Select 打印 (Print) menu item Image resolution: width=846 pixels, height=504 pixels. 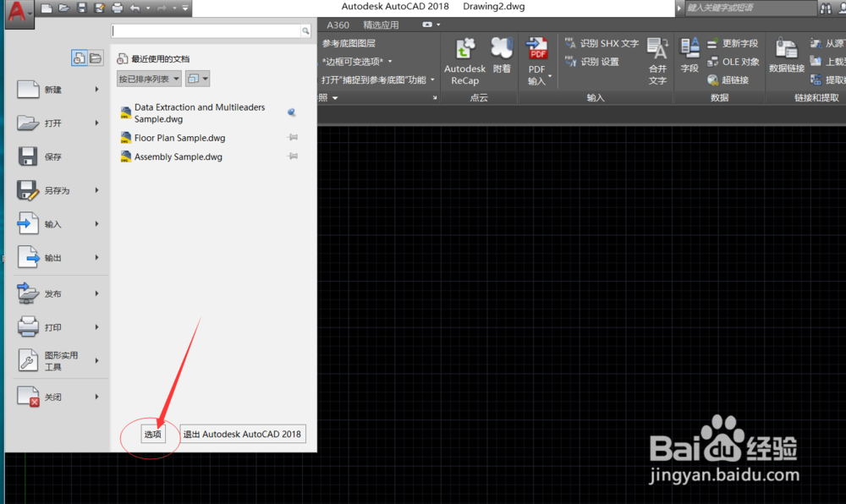(52, 327)
